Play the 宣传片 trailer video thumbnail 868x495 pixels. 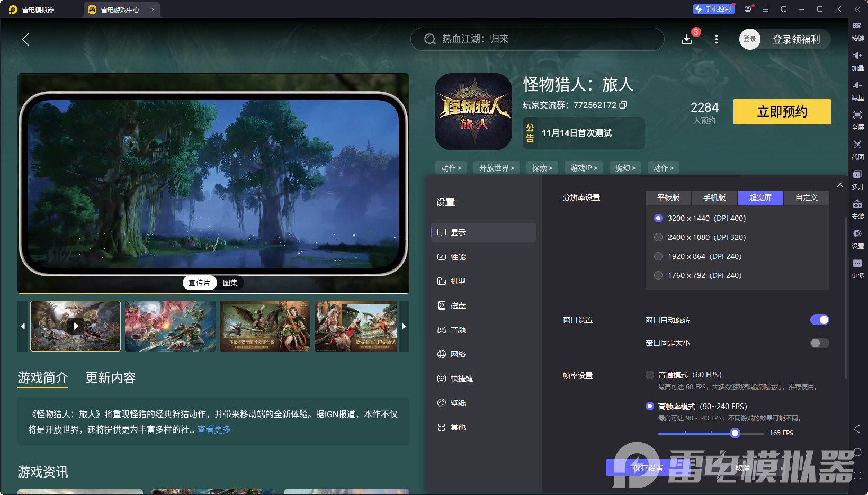[75, 326]
